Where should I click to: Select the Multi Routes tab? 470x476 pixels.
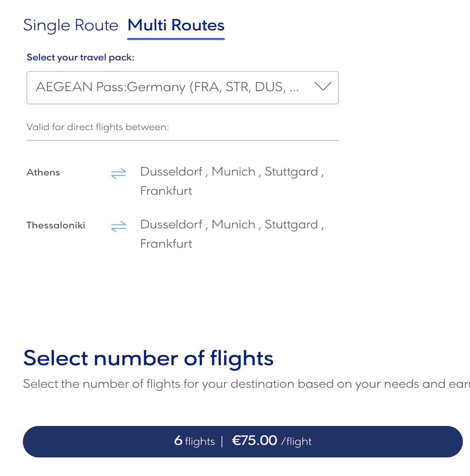[175, 26]
